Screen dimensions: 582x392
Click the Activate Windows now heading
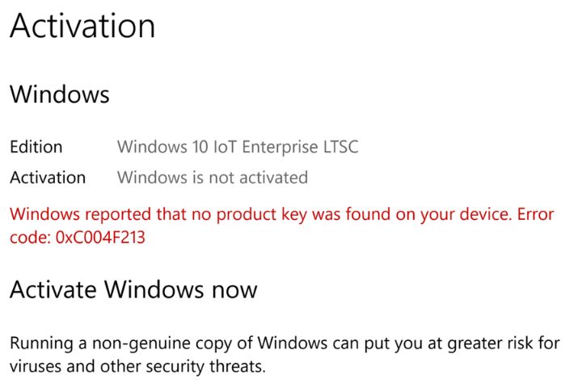(133, 289)
